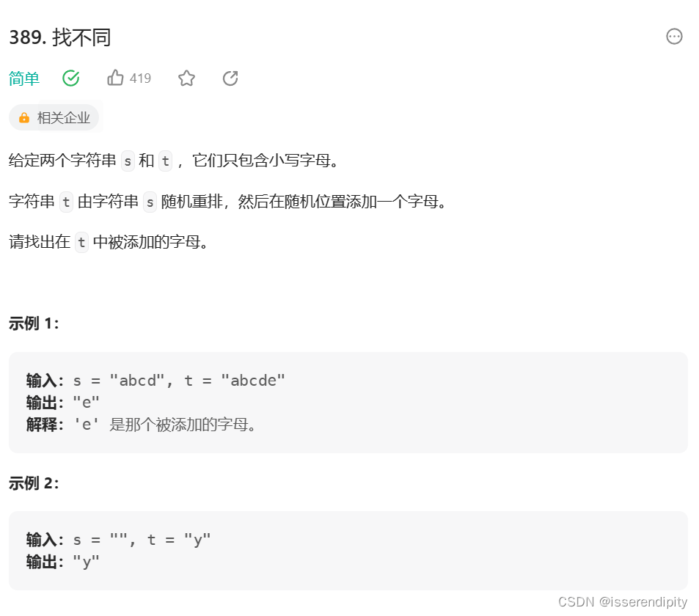The height and width of the screenshot is (616, 699).
Task: Click the 解释 explanation line in example 1
Action: [141, 425]
